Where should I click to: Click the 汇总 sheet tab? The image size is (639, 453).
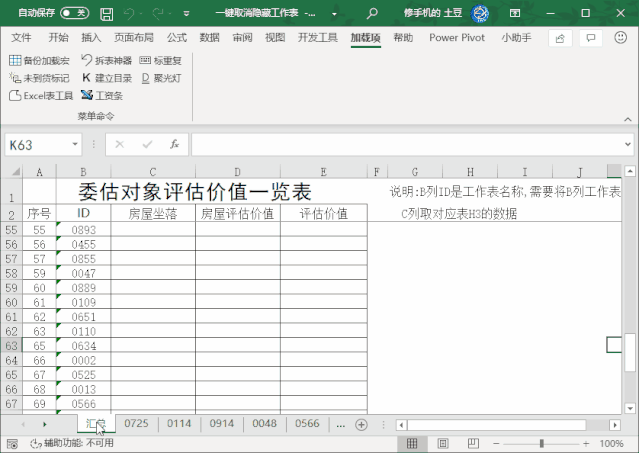[x=96, y=424]
